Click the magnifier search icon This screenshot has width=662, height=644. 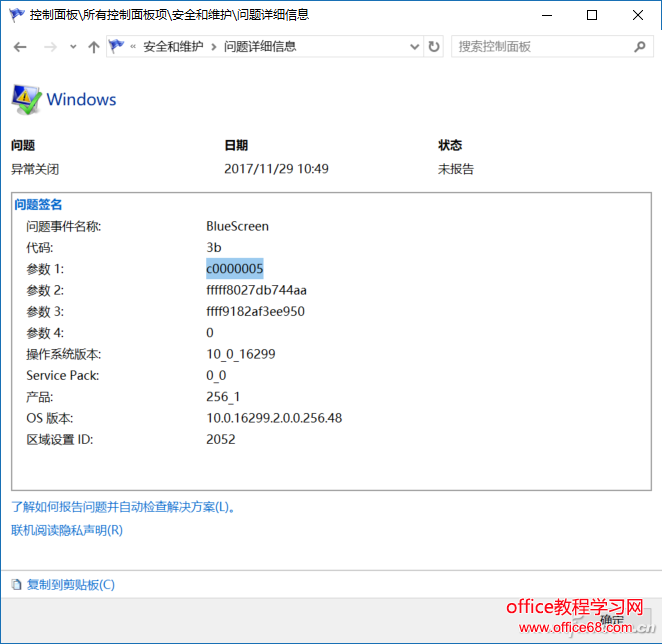tap(640, 46)
